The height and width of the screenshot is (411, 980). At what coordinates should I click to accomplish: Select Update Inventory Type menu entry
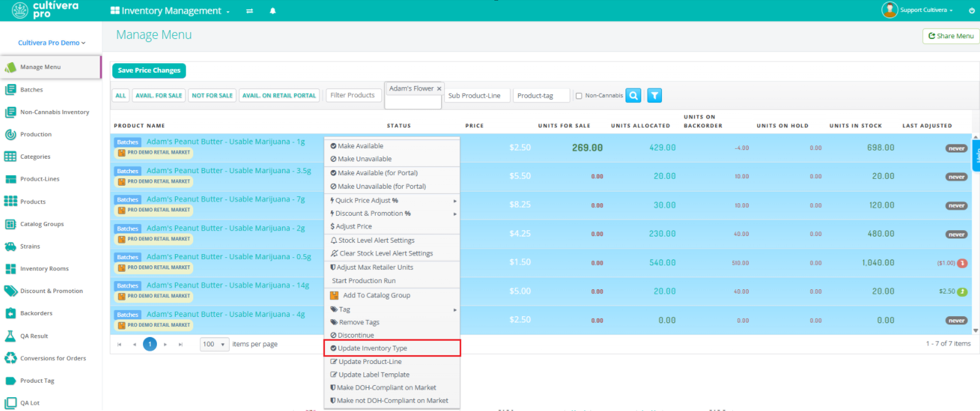[x=373, y=348]
